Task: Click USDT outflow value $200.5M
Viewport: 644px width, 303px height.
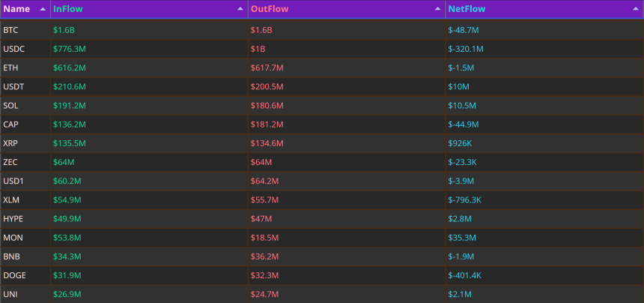Action: click(x=267, y=87)
